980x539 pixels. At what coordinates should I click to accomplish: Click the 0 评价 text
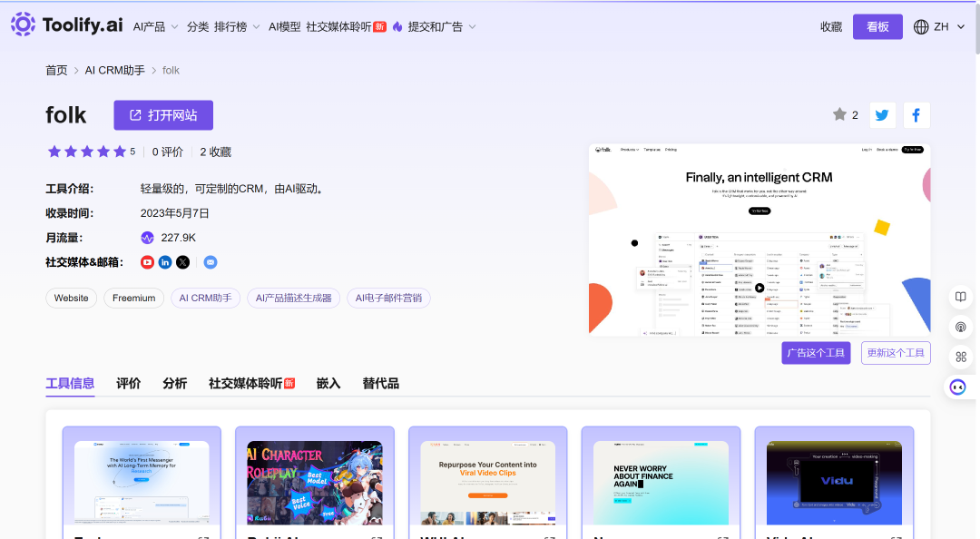click(x=168, y=152)
